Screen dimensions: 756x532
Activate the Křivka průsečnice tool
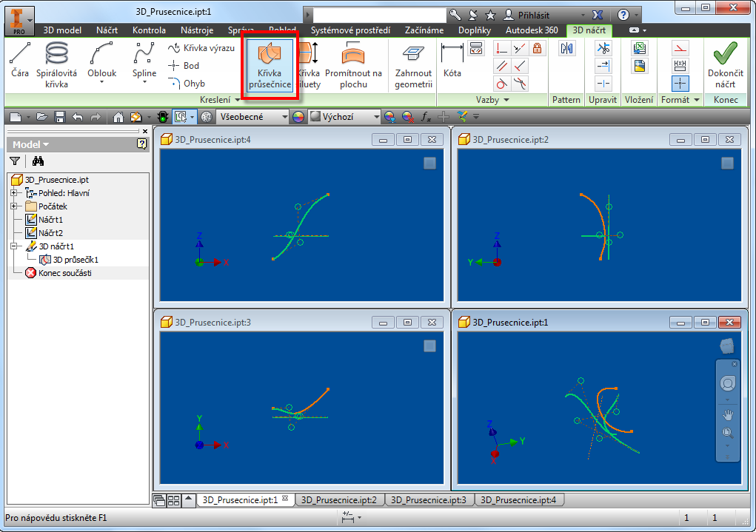tap(270, 66)
